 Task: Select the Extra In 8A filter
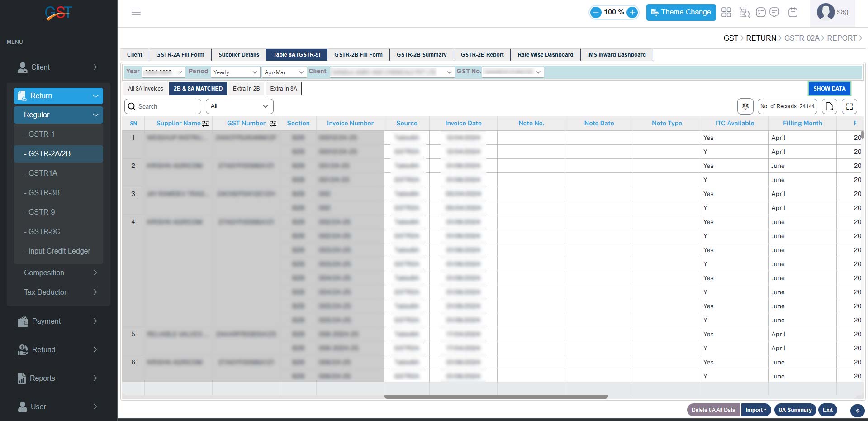[x=284, y=89]
